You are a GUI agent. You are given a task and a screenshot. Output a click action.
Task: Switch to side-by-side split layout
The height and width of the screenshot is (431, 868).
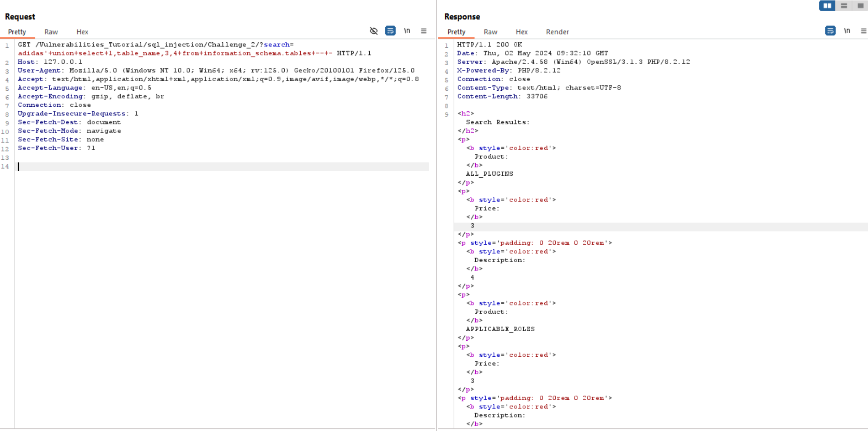(827, 6)
